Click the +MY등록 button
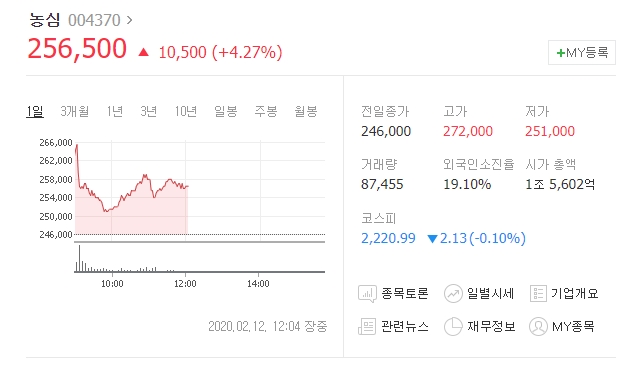The image size is (630, 369). (582, 52)
